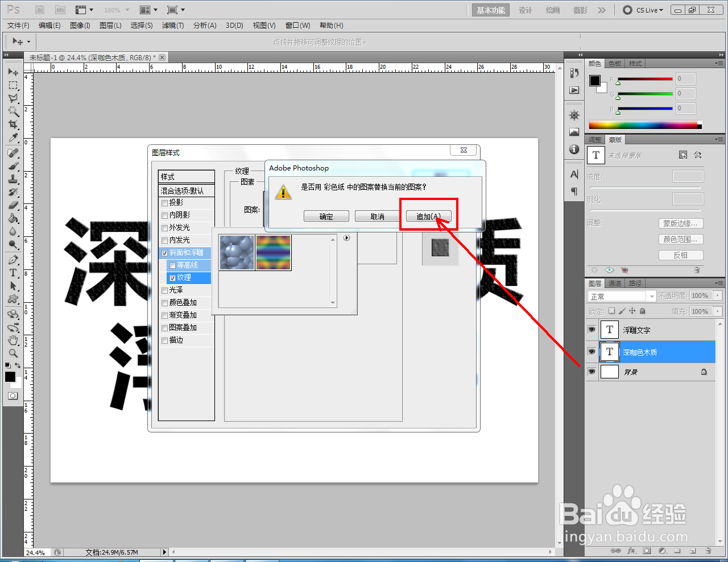
Task: Hide the 浮雕文字 layer
Action: (x=591, y=330)
